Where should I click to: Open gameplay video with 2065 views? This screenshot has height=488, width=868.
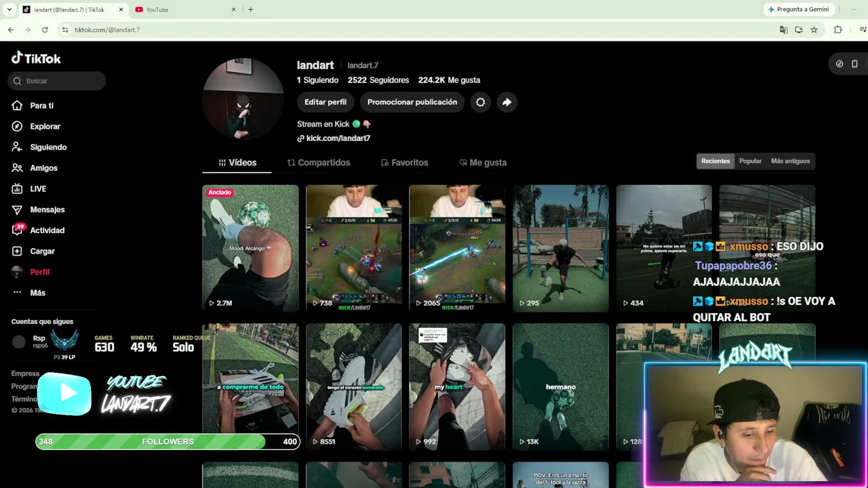[x=457, y=248]
